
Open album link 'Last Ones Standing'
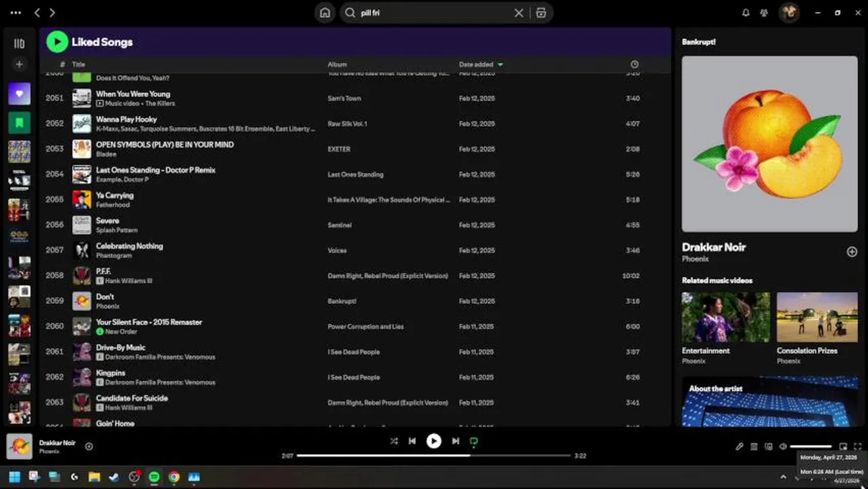point(355,175)
